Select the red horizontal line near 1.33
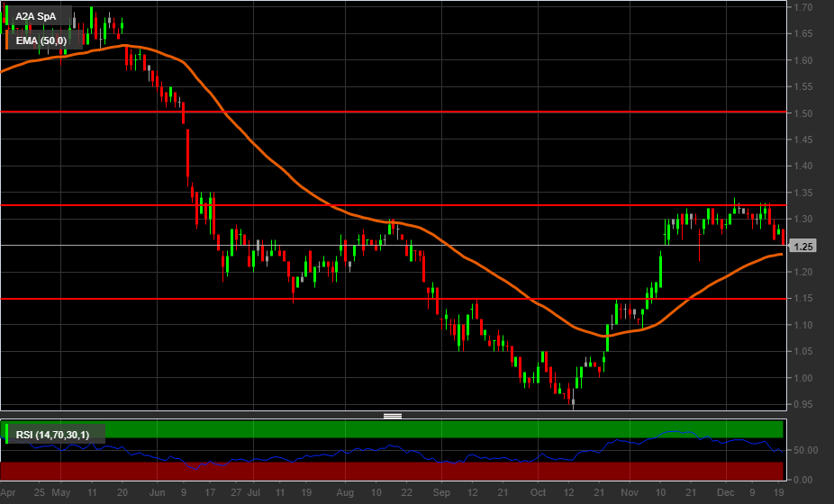 coord(394,204)
